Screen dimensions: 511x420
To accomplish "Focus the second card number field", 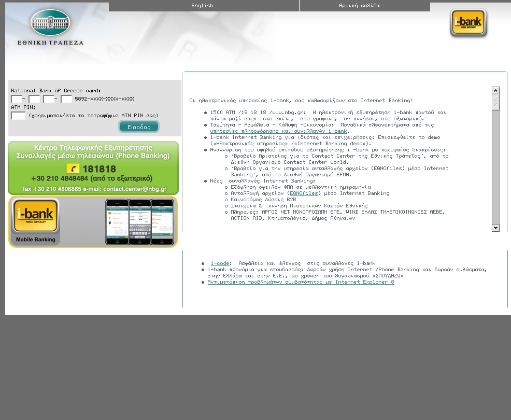I will [34, 99].
